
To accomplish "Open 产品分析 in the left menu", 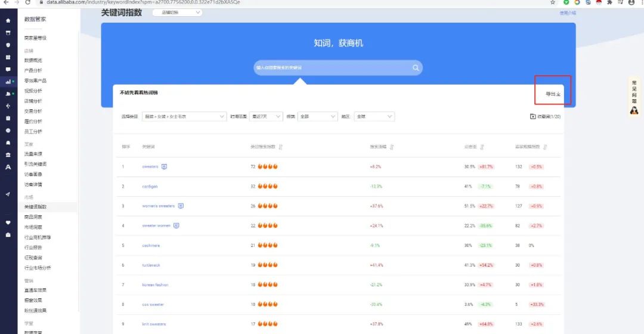I will (33, 70).
